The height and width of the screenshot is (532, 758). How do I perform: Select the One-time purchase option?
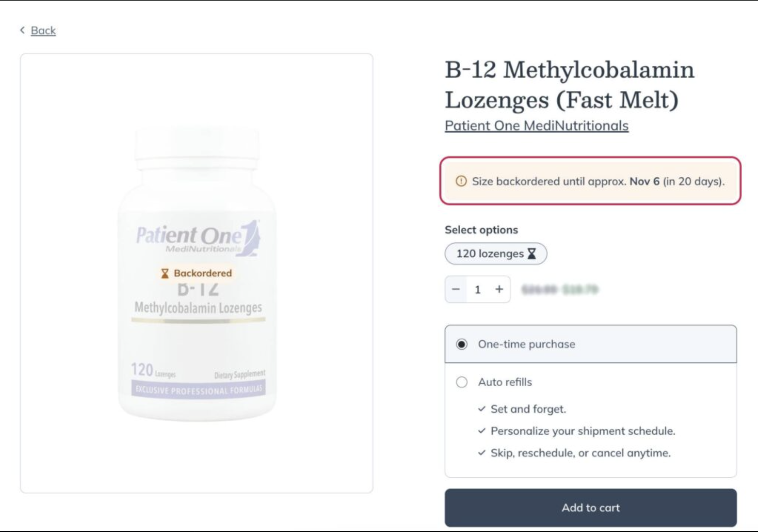point(462,344)
